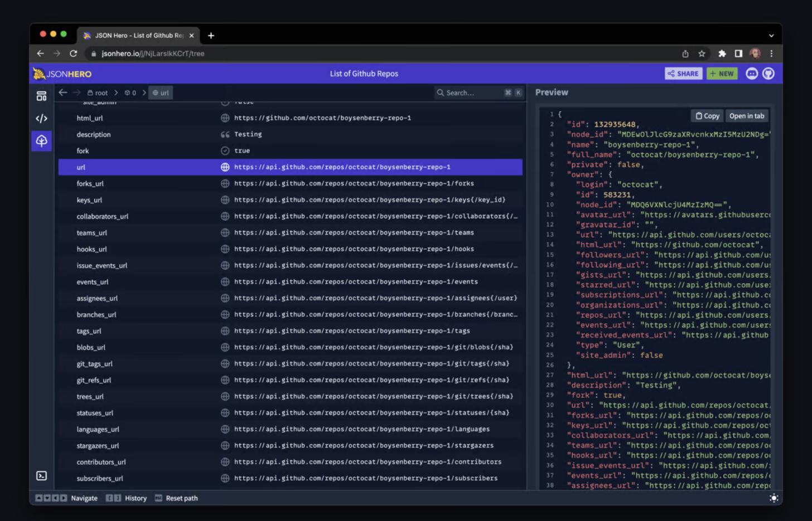This screenshot has width=812, height=521.
Task: Select the description row
Action: tap(291, 134)
